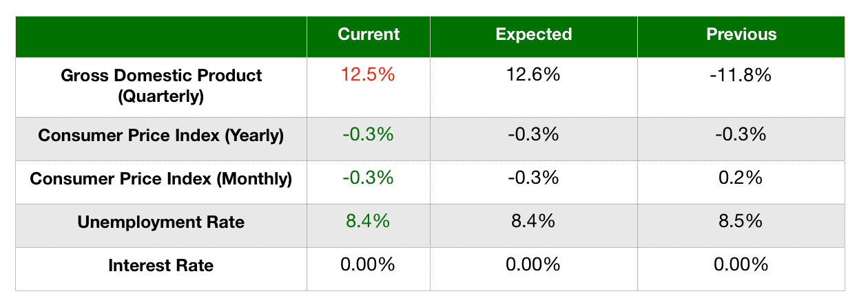Click the Expected column header
This screenshot has height=307, width=868.
coord(534,34)
